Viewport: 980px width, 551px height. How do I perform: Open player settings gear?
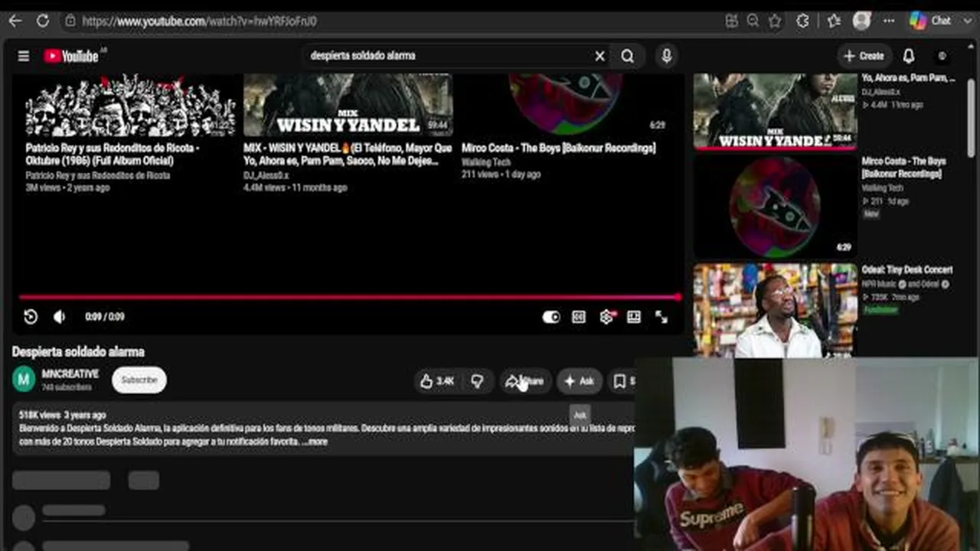point(606,317)
